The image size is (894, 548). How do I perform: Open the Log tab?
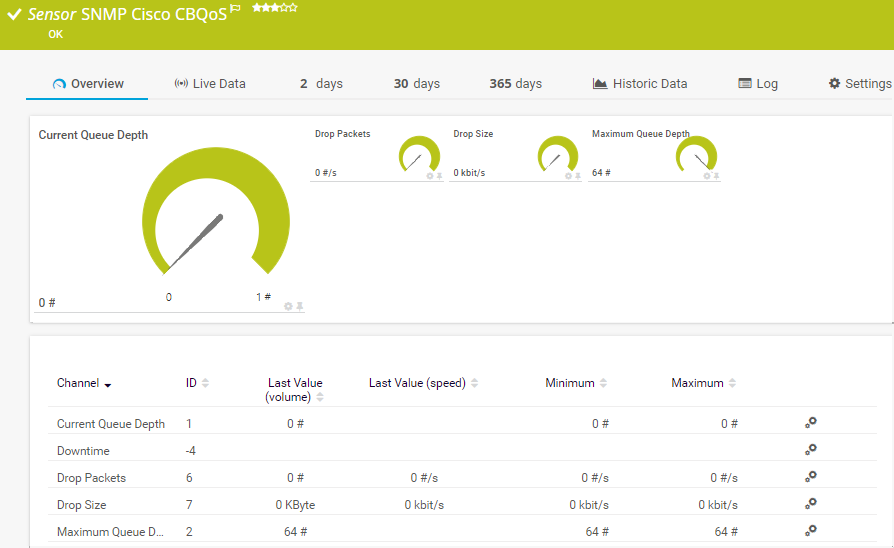[758, 84]
